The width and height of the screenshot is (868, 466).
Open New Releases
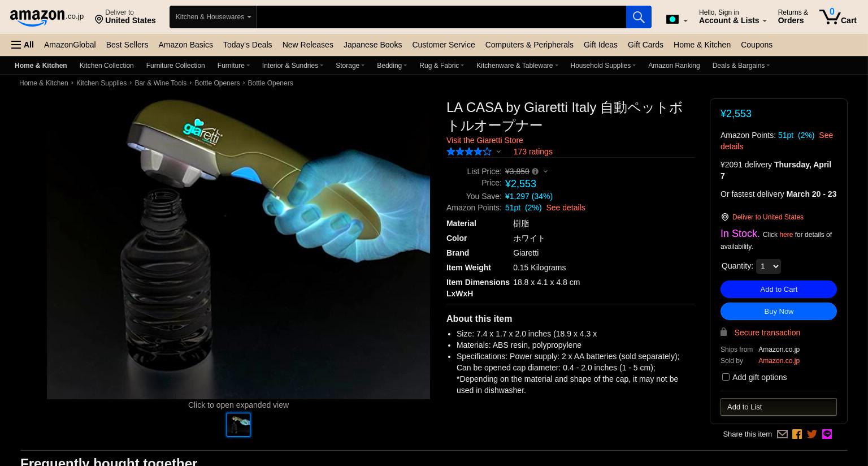pyautogui.click(x=307, y=45)
